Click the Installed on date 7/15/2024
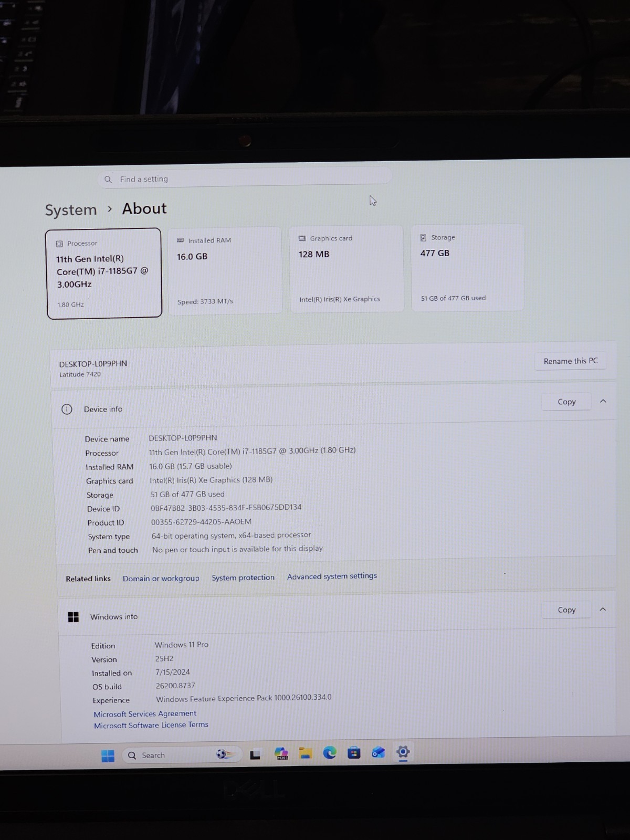This screenshot has width=630, height=840. pyautogui.click(x=173, y=672)
